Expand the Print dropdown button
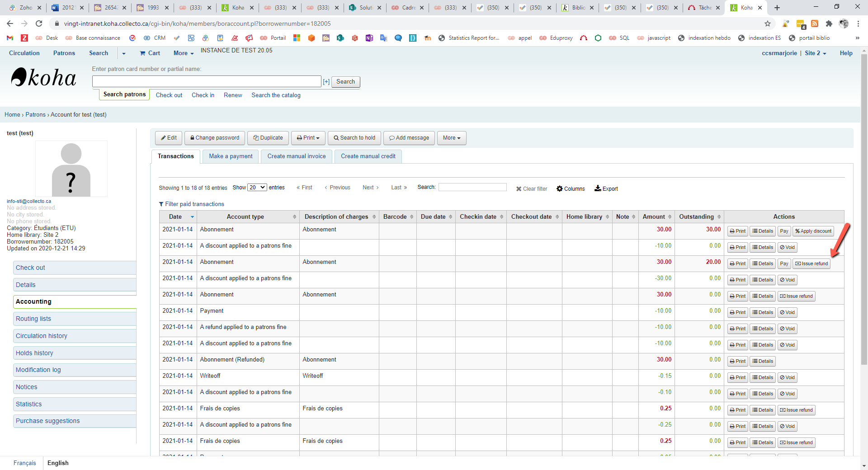The height and width of the screenshot is (470, 868). pos(308,138)
